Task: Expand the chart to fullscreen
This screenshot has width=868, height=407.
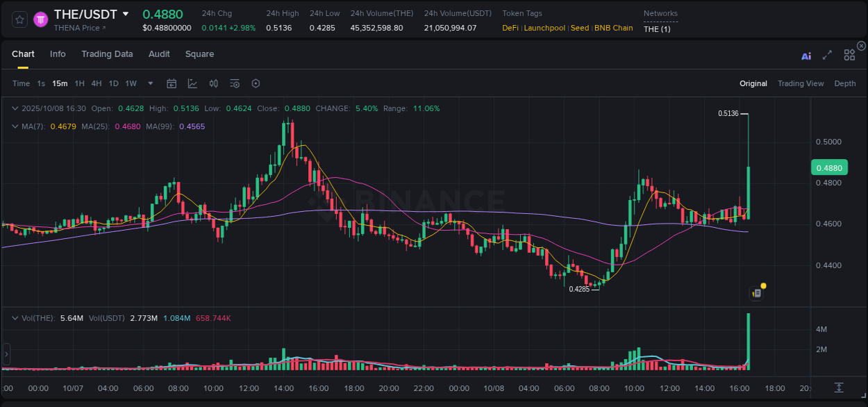Action: [826, 55]
